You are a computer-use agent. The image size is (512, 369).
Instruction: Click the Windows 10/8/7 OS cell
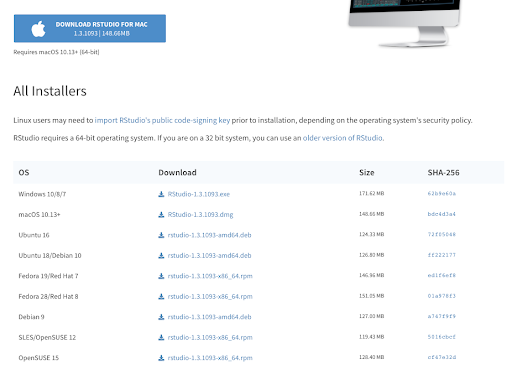(x=42, y=194)
